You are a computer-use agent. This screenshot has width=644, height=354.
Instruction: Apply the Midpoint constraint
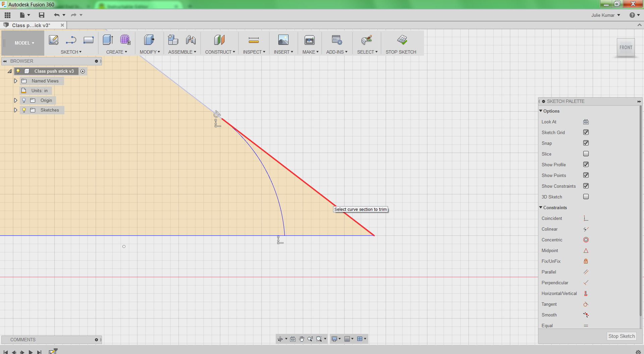tap(586, 251)
